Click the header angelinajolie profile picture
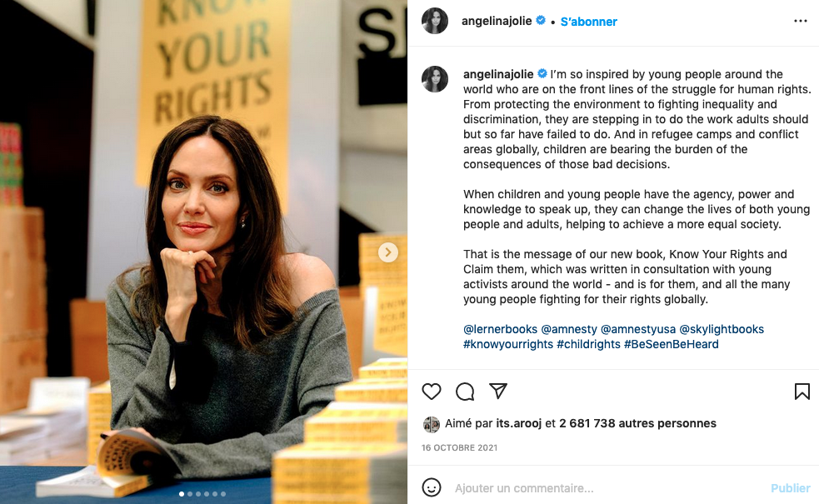The width and height of the screenshot is (819, 504). pyautogui.click(x=435, y=21)
